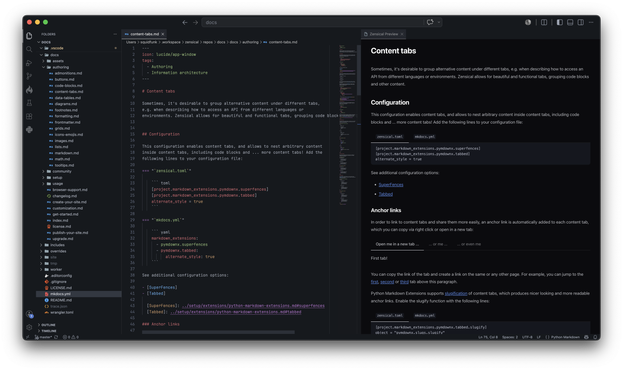Image resolution: width=623 pixels, height=370 pixels.
Task: Toggle the secondary side bar
Action: [x=580, y=22]
